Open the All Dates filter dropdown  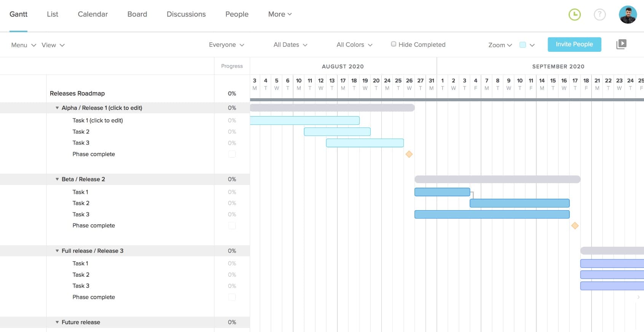pyautogui.click(x=290, y=45)
